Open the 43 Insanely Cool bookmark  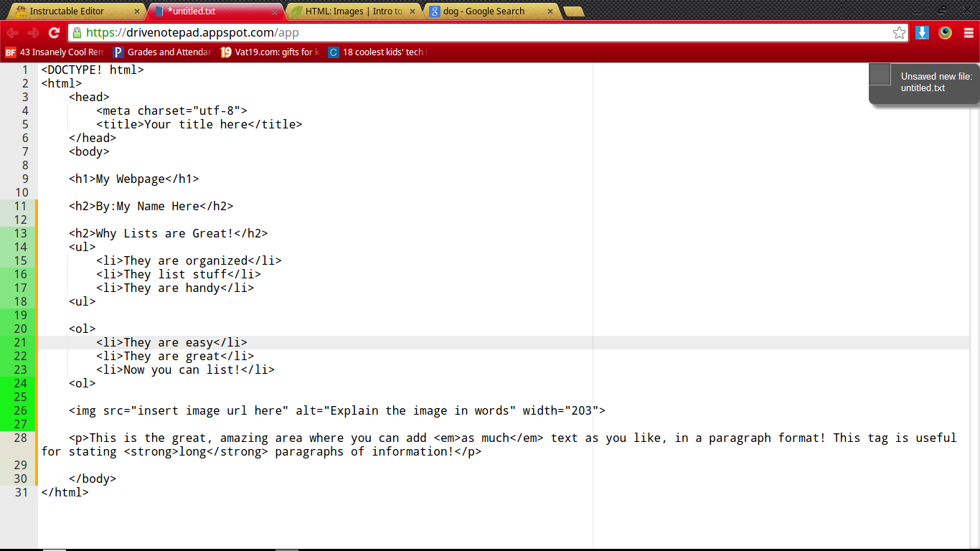coord(55,52)
